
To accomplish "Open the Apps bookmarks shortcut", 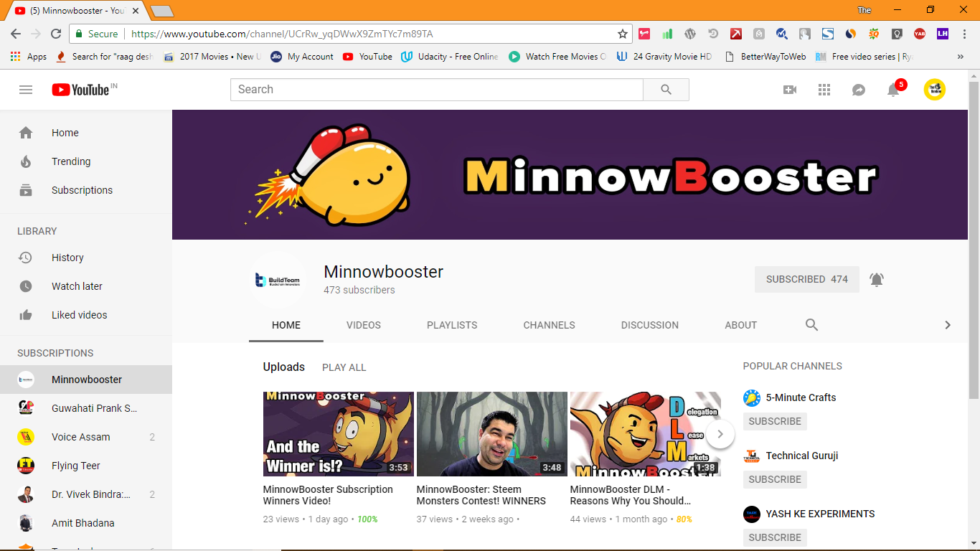I will point(29,57).
